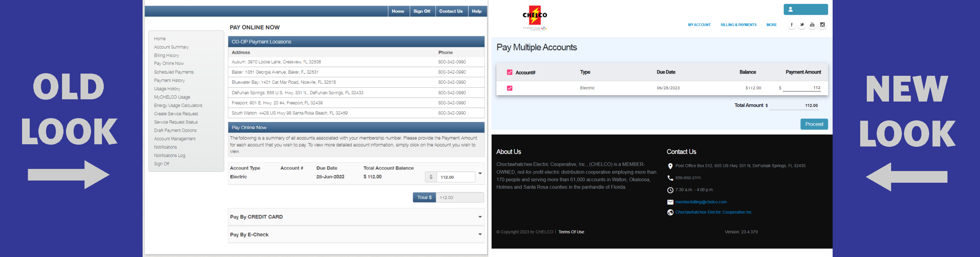The height and width of the screenshot is (257, 980).
Task: Open the CHELCO Facebook page icon
Action: click(x=792, y=25)
